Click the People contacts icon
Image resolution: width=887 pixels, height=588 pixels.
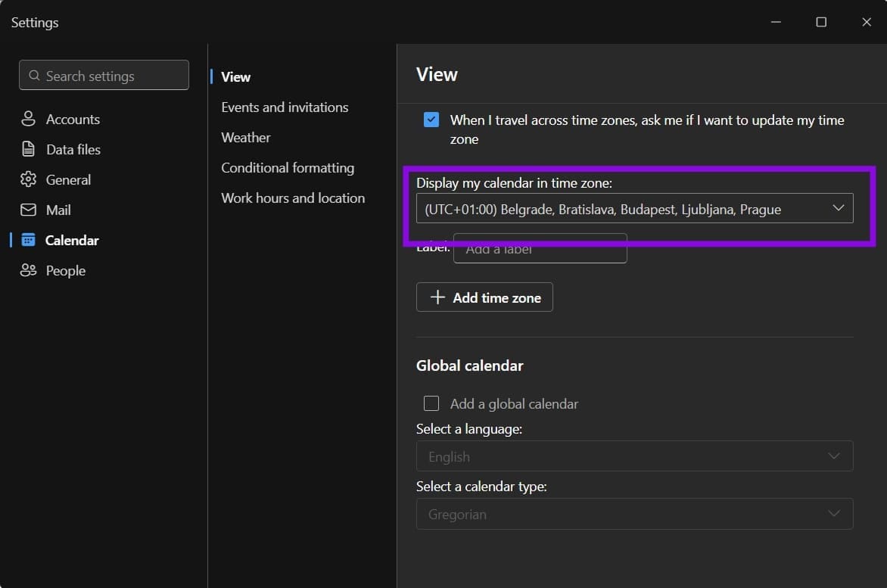[x=28, y=270]
